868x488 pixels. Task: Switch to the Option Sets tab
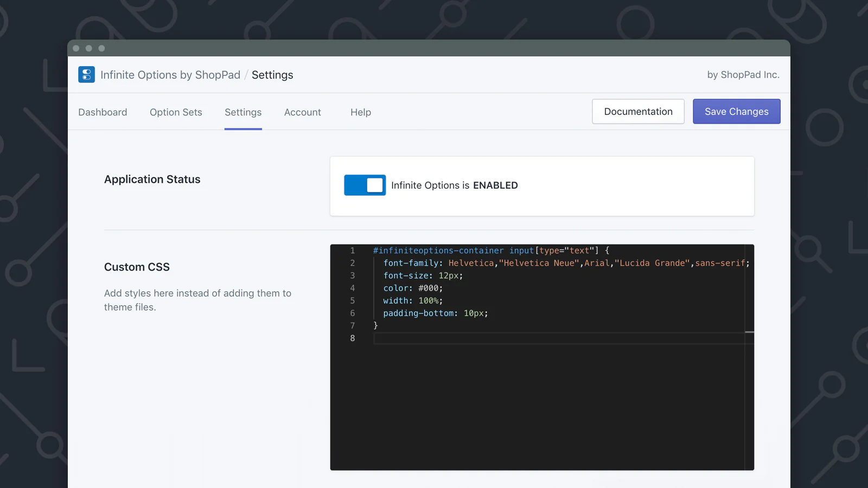176,112
